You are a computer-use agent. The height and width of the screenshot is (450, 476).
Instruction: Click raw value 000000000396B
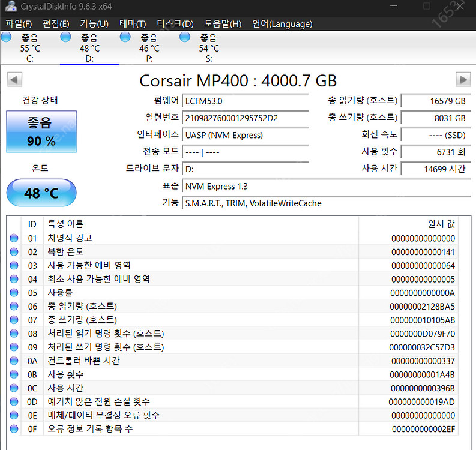tap(423, 388)
